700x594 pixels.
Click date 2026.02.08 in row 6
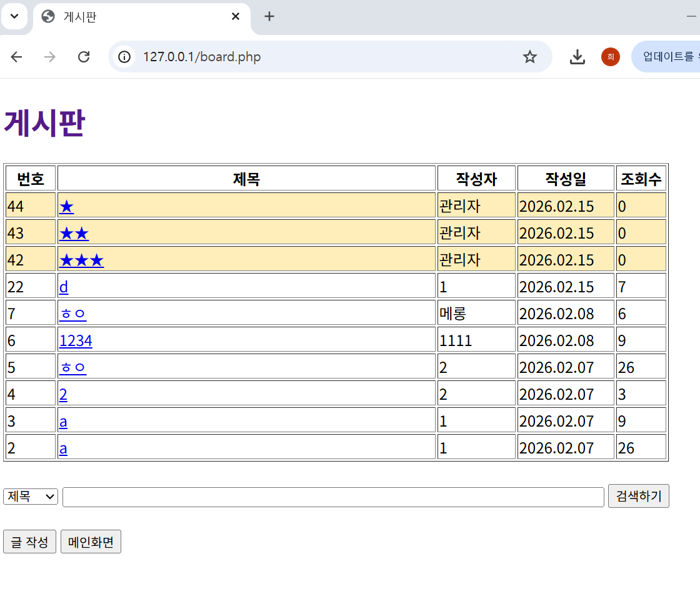(x=566, y=340)
